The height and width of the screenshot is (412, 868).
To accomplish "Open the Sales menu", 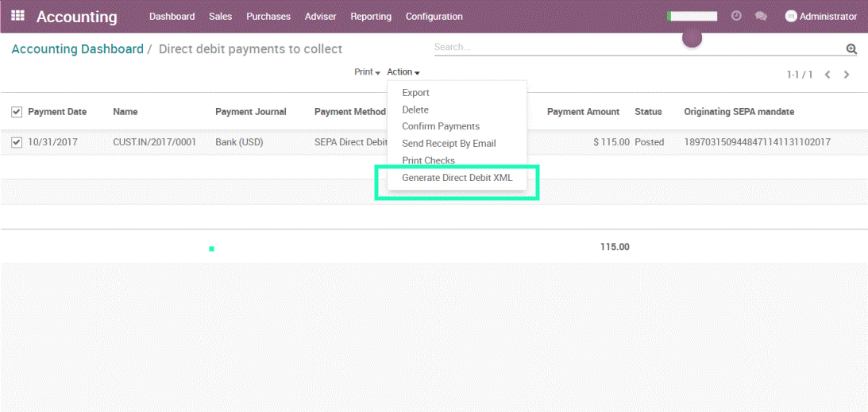I will pyautogui.click(x=220, y=17).
